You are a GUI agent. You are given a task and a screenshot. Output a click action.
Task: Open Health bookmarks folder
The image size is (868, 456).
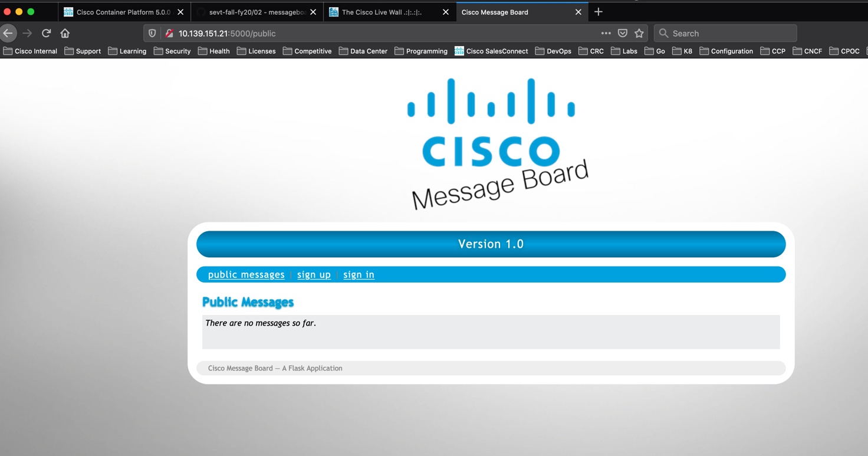(213, 51)
